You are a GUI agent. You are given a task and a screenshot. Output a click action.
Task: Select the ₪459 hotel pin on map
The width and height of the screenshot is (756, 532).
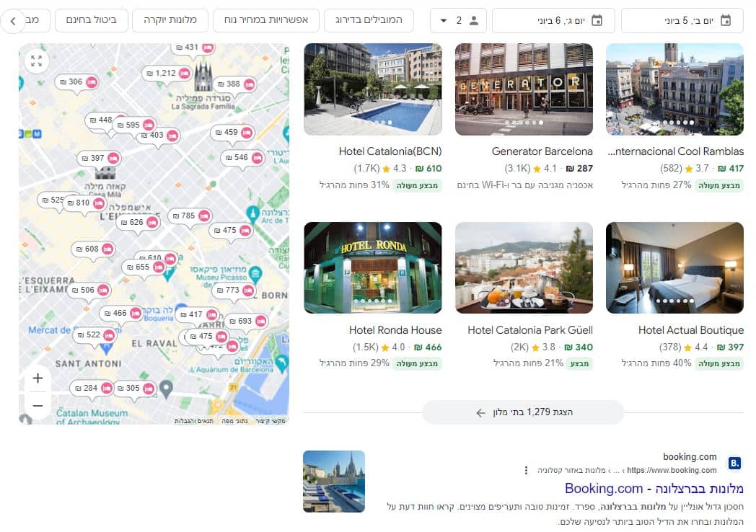pyautogui.click(x=233, y=132)
